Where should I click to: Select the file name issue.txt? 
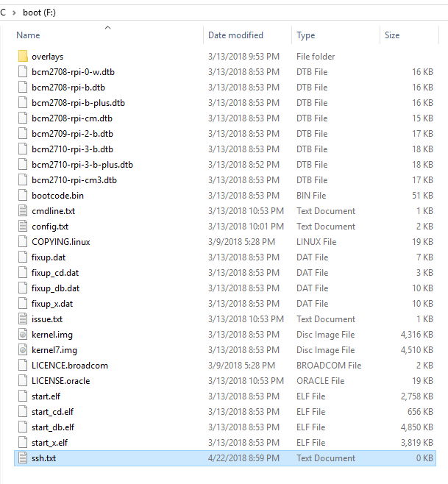(x=47, y=318)
